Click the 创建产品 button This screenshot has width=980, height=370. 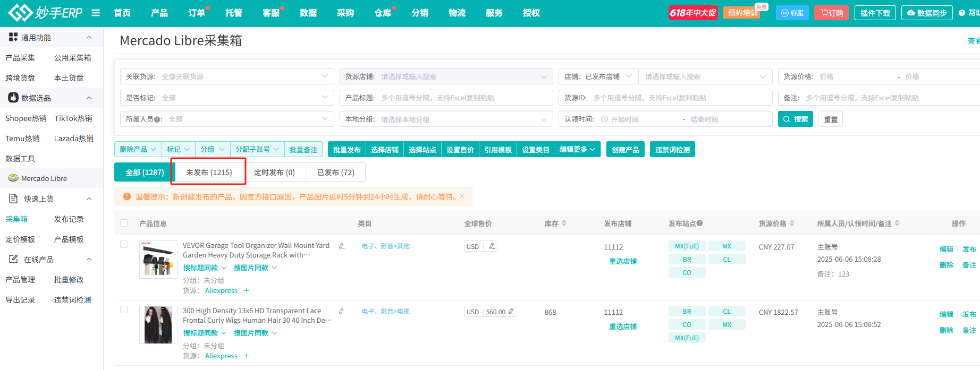pyautogui.click(x=626, y=150)
